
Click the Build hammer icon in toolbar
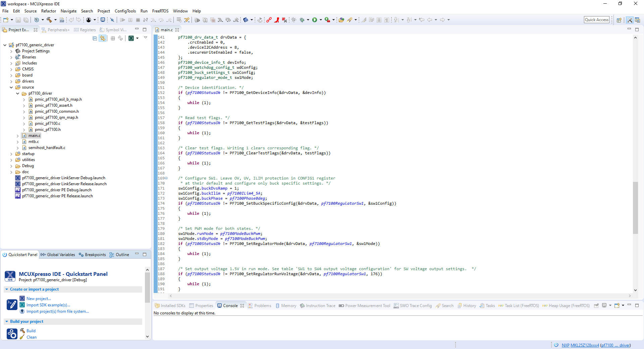point(49,20)
